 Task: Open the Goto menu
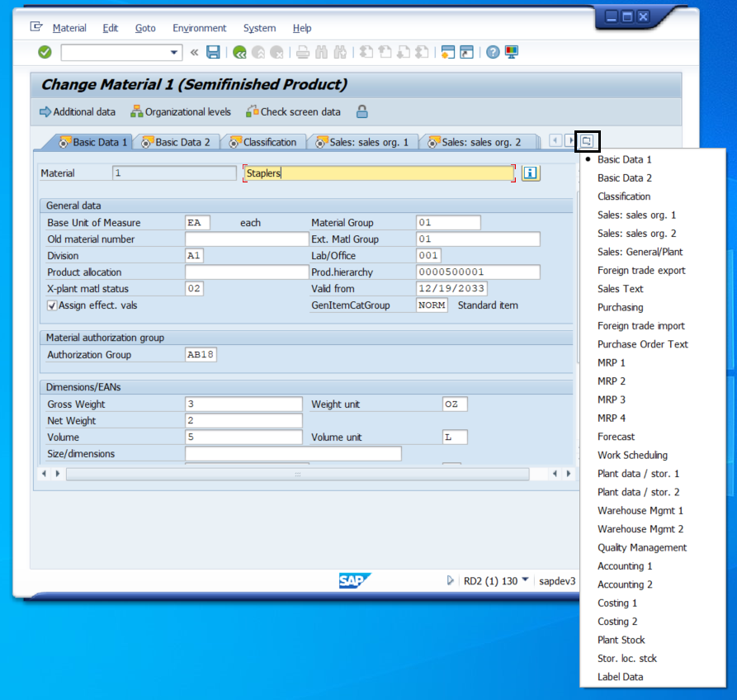[145, 28]
